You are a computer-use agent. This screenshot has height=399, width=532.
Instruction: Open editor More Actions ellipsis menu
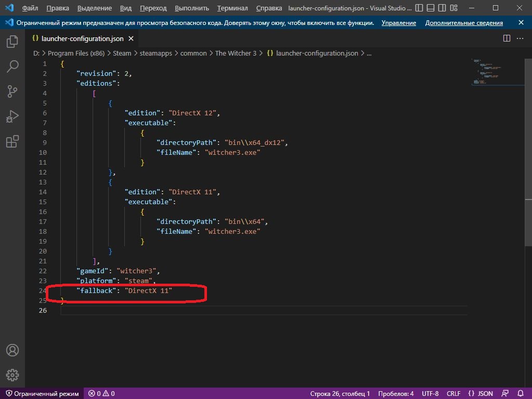pos(520,38)
